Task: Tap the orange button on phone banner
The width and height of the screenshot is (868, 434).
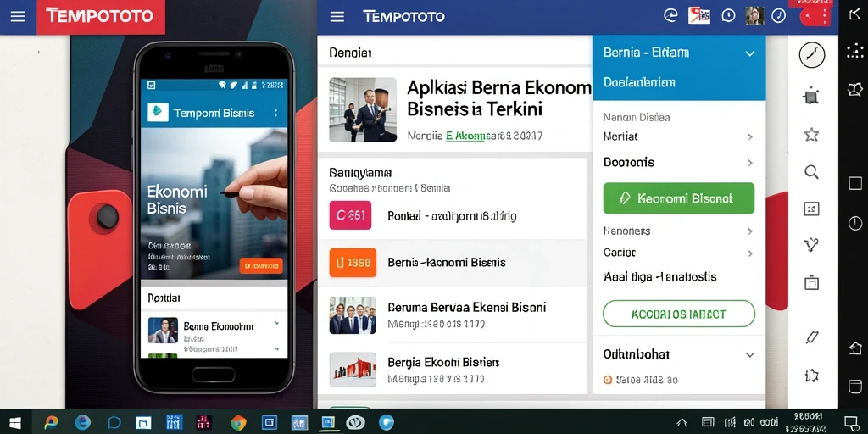Action: click(261, 265)
